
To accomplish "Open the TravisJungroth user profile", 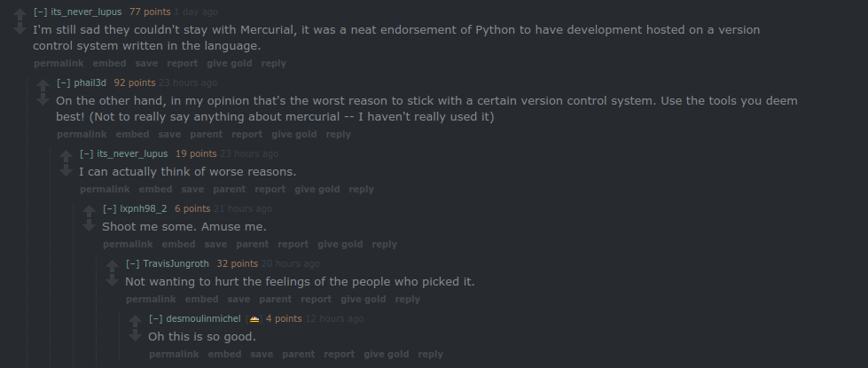I will click(x=176, y=263).
